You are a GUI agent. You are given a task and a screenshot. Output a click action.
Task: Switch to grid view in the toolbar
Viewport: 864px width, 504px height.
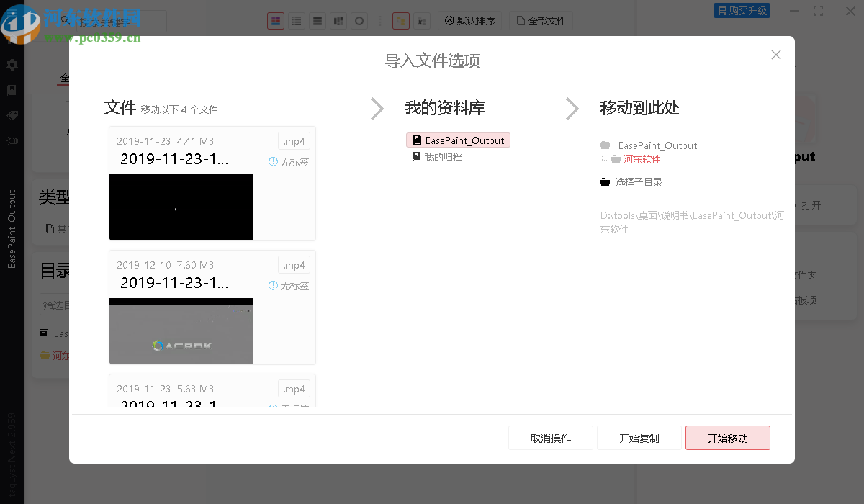click(276, 21)
